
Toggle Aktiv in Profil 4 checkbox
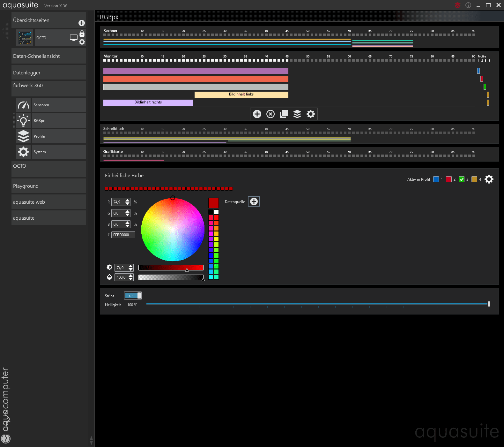pos(474,179)
